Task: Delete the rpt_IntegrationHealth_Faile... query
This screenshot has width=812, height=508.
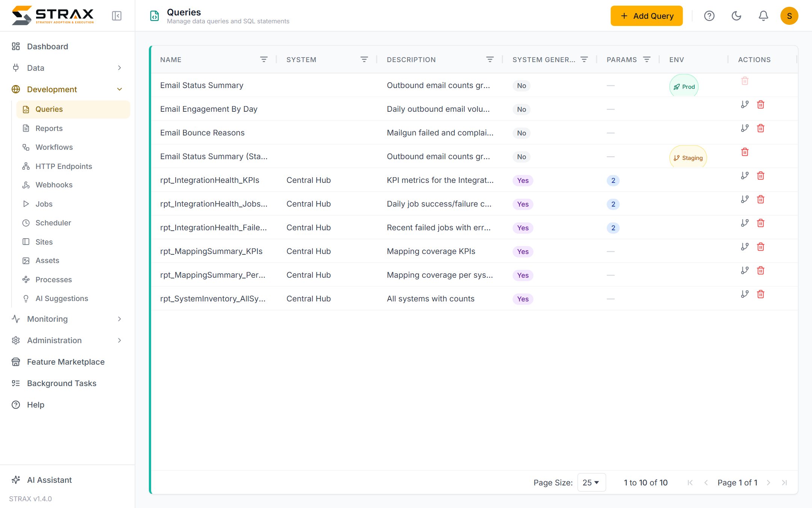Action: coord(760,223)
